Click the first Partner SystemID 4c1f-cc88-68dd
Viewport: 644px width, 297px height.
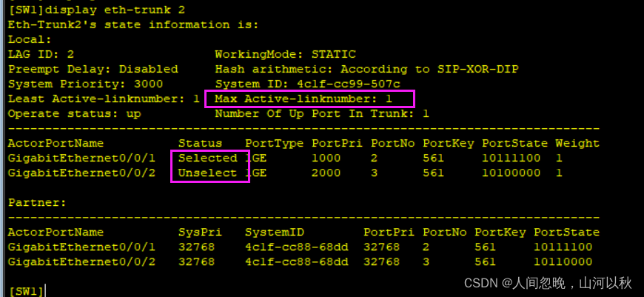tap(297, 247)
